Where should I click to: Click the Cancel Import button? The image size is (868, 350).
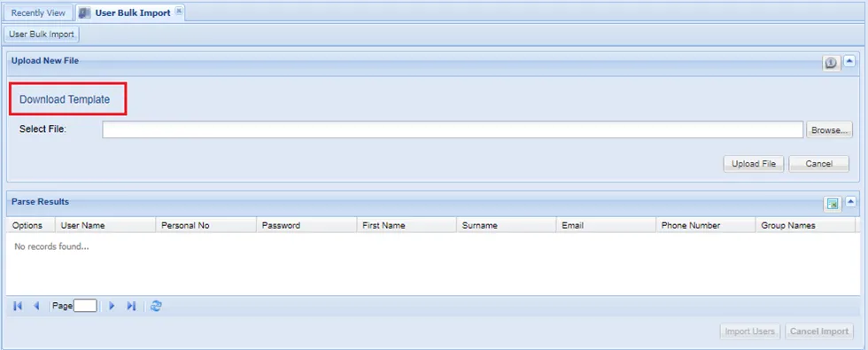click(x=819, y=331)
